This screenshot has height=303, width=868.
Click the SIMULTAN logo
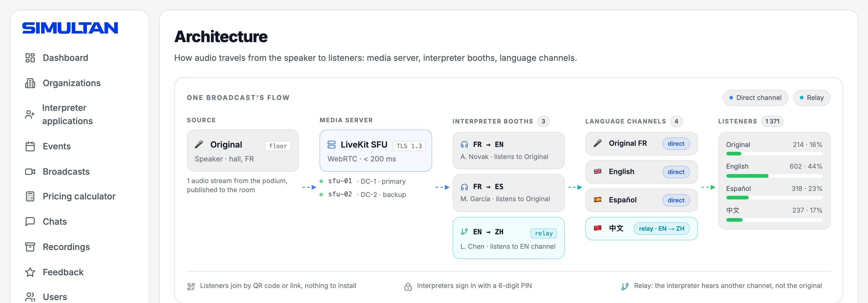(70, 28)
